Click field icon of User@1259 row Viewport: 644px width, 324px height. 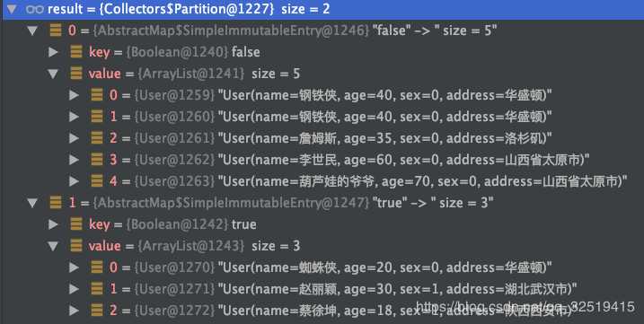point(97,95)
